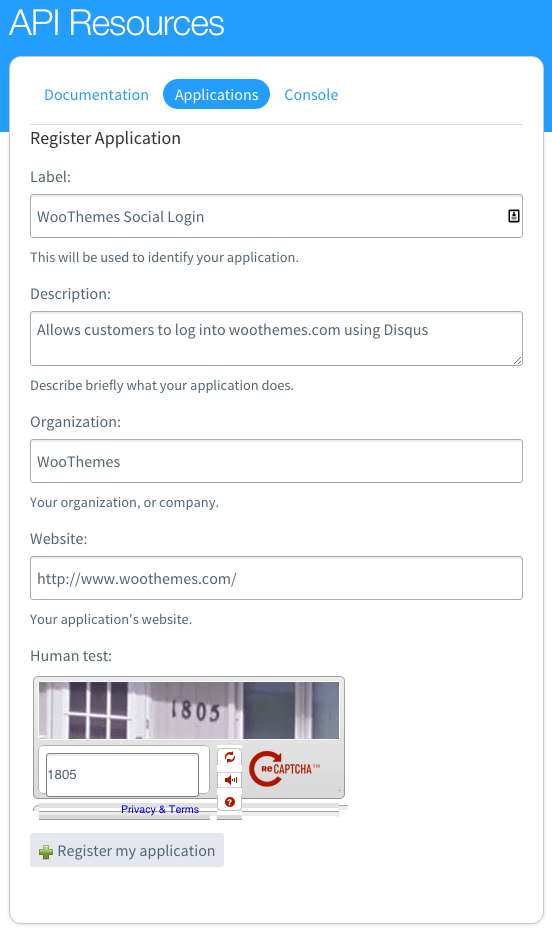Click the Register Application section heading
The width and height of the screenshot is (552, 932).
(105, 138)
